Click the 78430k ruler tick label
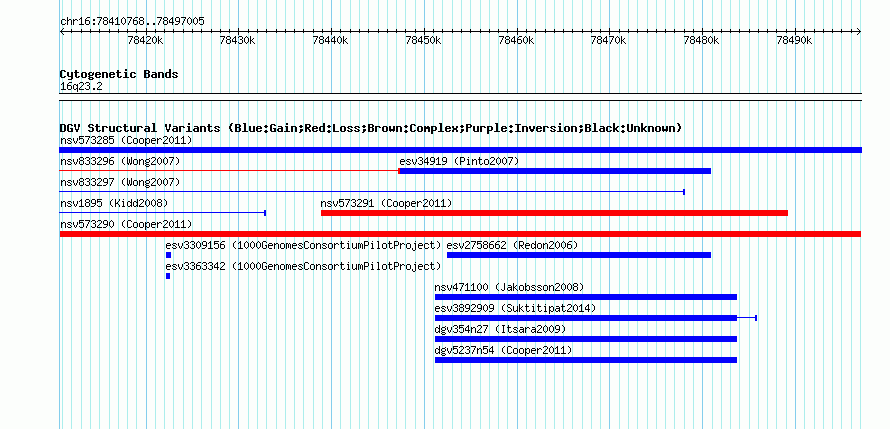890x429 pixels. point(238,40)
